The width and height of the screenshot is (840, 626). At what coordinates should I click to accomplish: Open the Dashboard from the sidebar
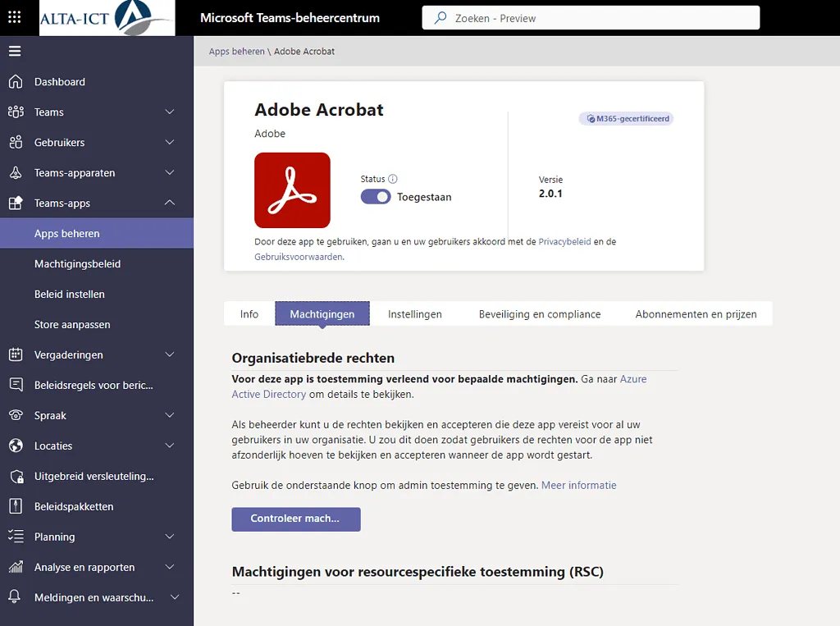pyautogui.click(x=59, y=82)
